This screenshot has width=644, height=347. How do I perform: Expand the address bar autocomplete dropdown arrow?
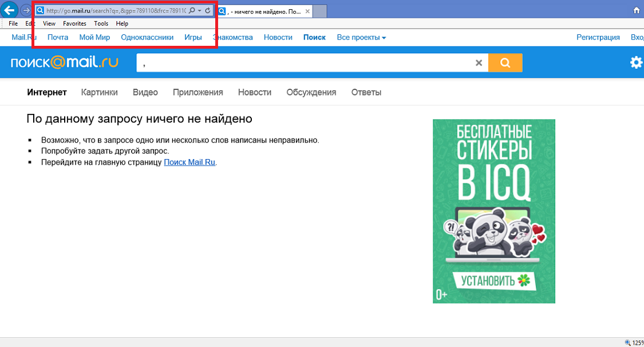coord(199,10)
